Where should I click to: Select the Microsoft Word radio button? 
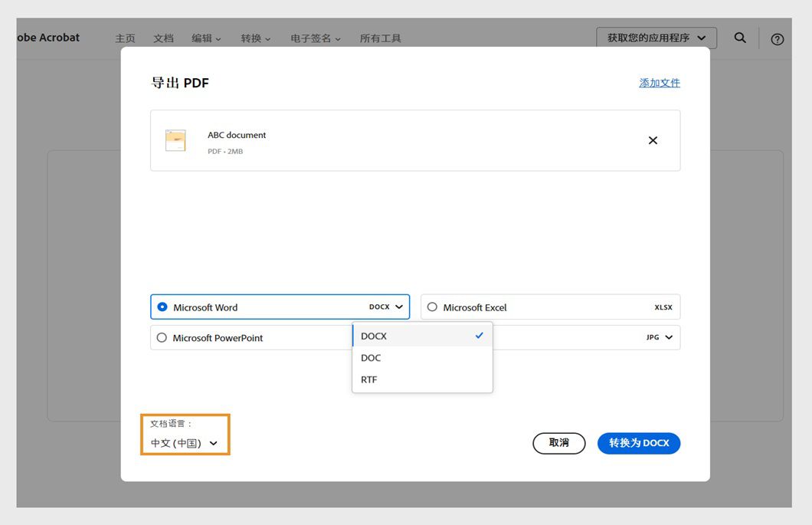click(162, 307)
